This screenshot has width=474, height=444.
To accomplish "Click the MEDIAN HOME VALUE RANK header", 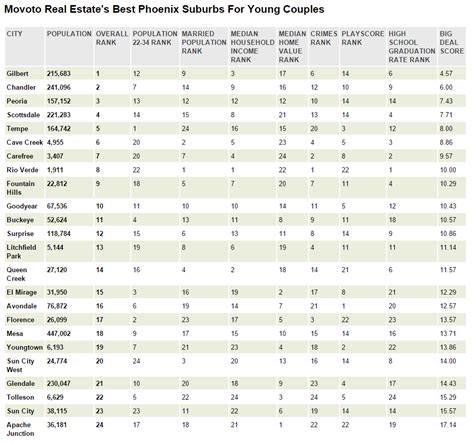I will [x=292, y=47].
